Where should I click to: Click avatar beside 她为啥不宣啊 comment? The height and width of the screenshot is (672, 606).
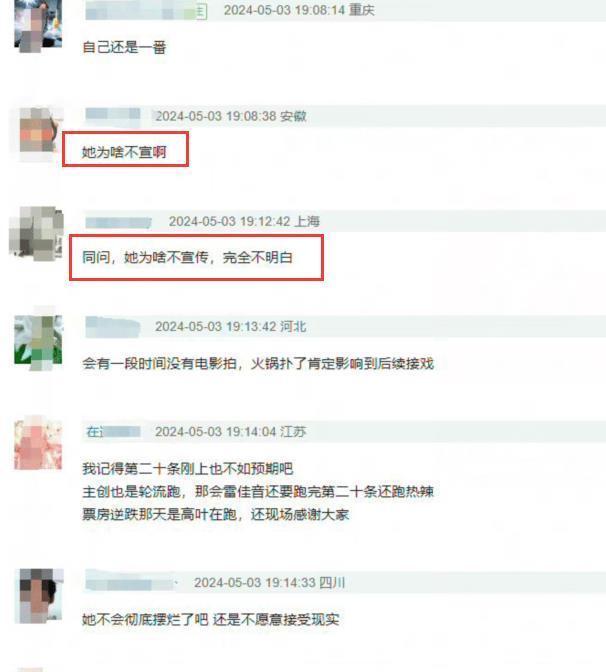tap(39, 129)
